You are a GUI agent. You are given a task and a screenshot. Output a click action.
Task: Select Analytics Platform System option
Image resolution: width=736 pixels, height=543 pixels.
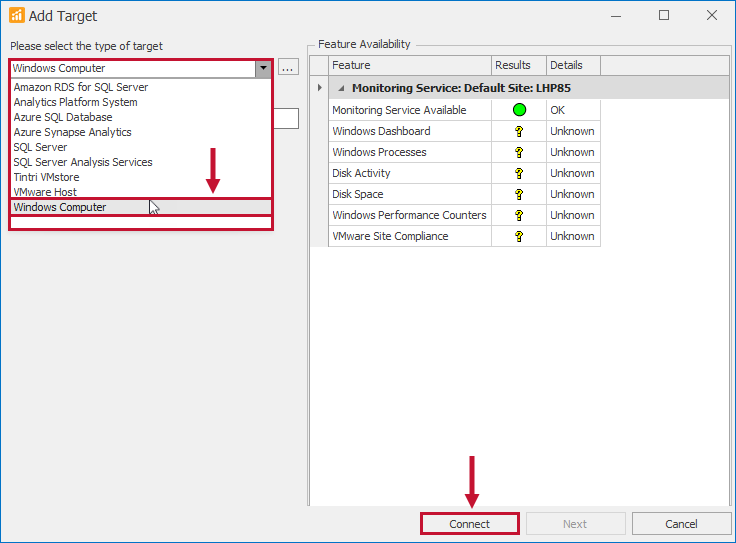pyautogui.click(x=141, y=102)
